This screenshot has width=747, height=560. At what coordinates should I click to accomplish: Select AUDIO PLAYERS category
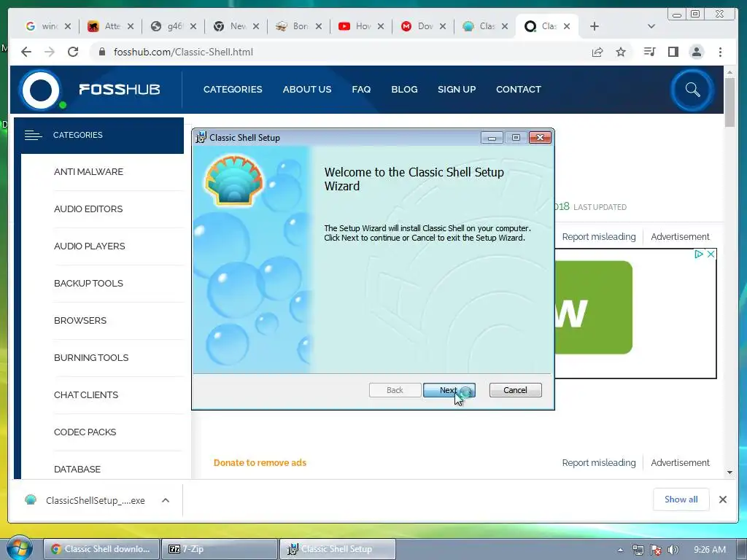tap(90, 246)
